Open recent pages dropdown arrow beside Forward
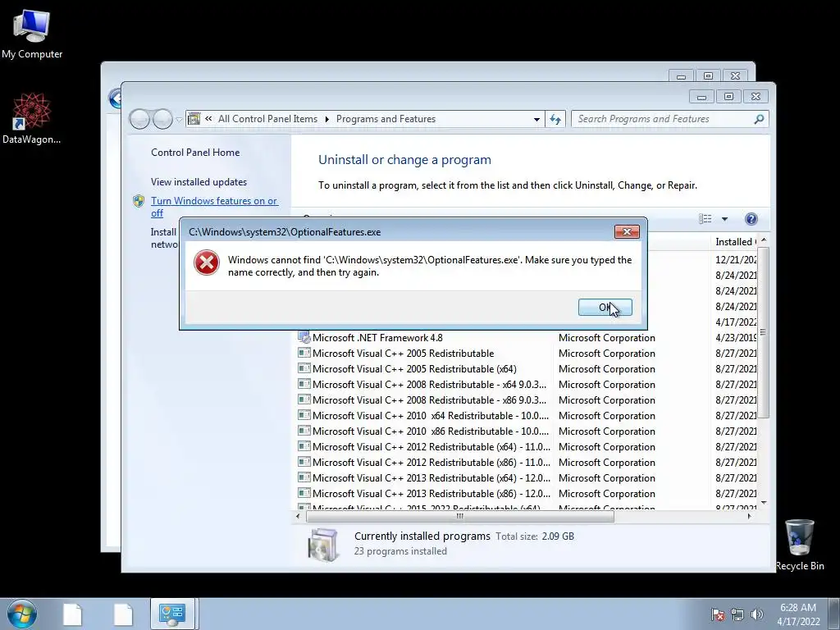 [x=179, y=120]
